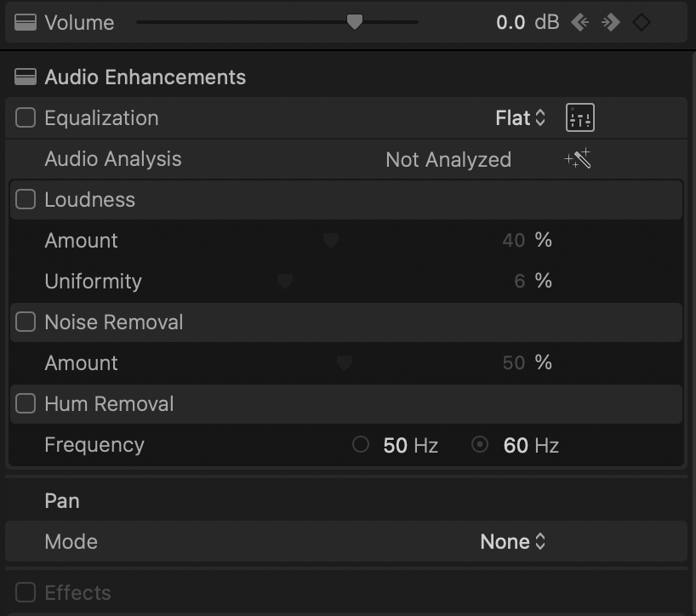The width and height of the screenshot is (696, 616).
Task: Select the Pan section header
Action: coord(61,501)
